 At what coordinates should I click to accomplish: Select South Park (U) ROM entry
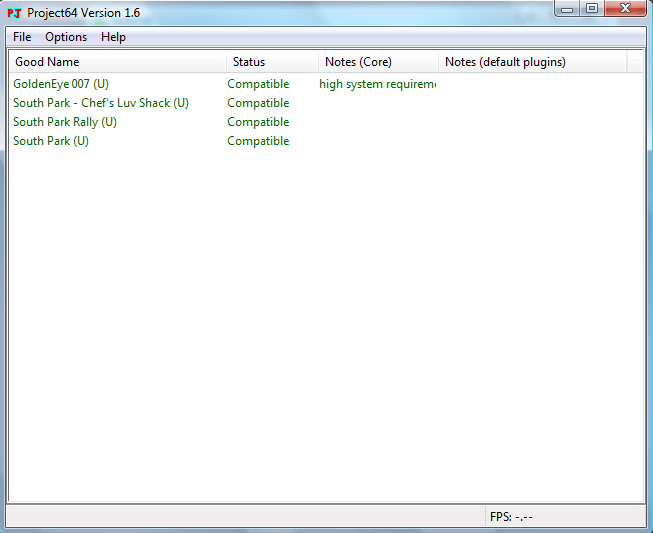51,141
